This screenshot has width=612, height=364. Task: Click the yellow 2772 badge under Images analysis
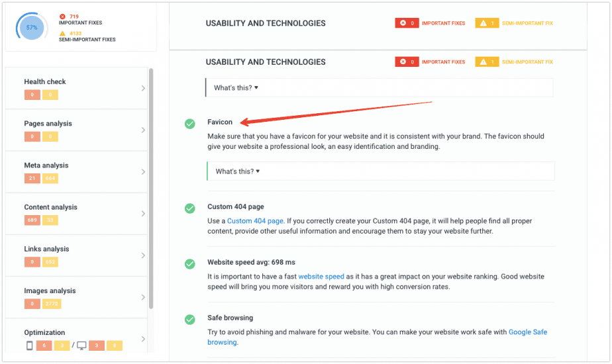coord(52,304)
